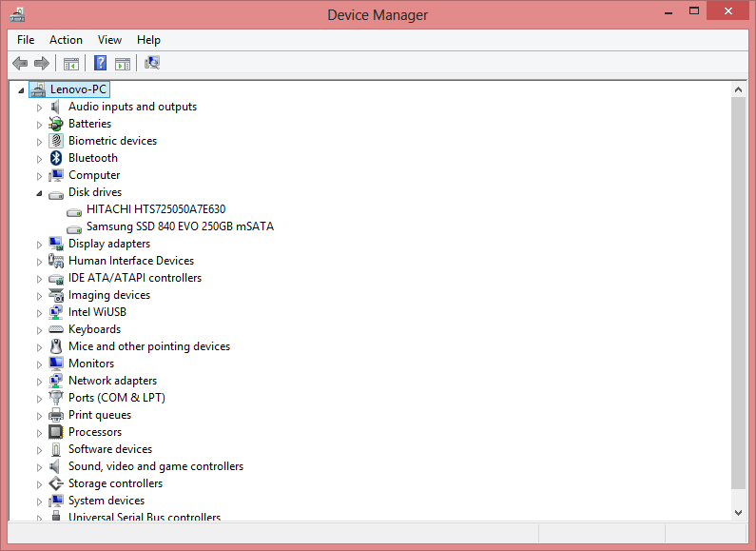Click the Show/Hide Console Tree toolbar icon
Viewport: 756px width, 551px height.
(x=71, y=63)
